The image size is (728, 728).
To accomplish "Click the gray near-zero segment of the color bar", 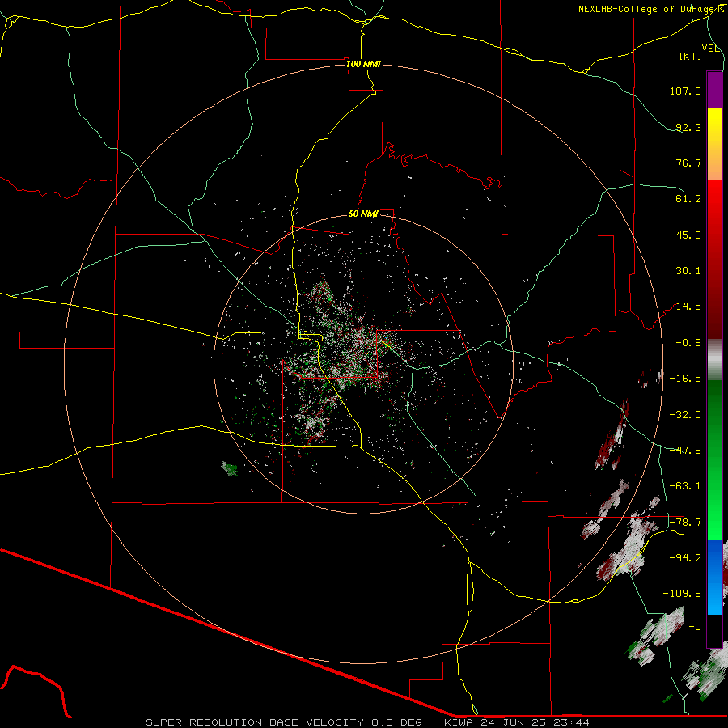I will pos(714,360).
